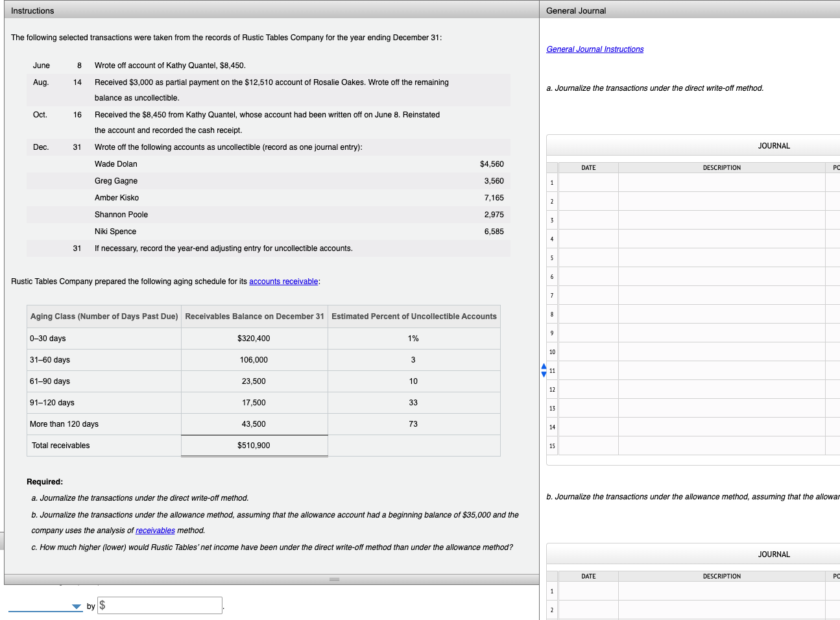
Task: Click the General Journal panel title
Action: pyautogui.click(x=576, y=11)
